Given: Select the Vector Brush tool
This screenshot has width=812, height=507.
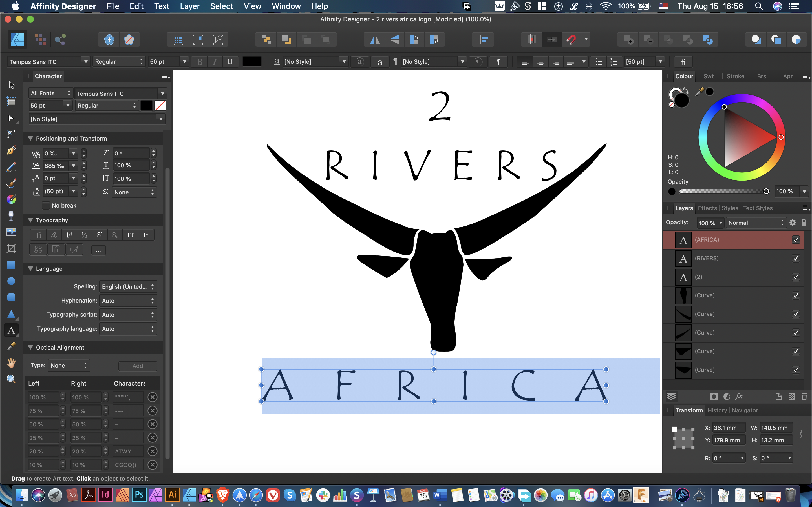Looking at the screenshot, I should coord(11,183).
